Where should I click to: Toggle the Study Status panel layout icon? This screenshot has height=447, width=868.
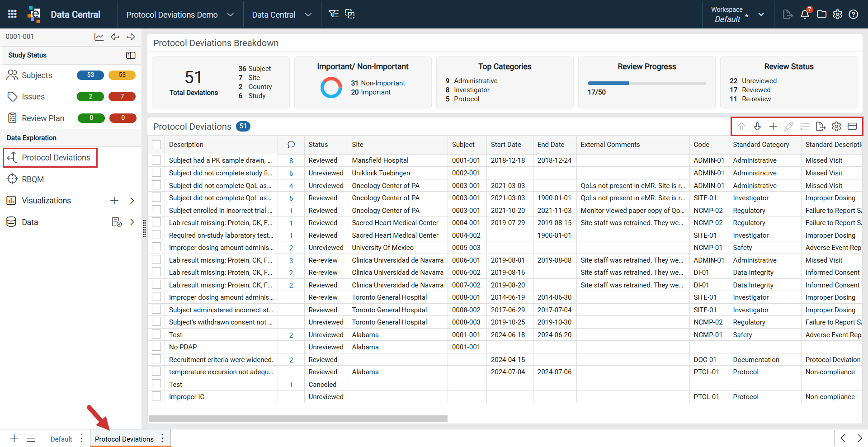(x=131, y=55)
